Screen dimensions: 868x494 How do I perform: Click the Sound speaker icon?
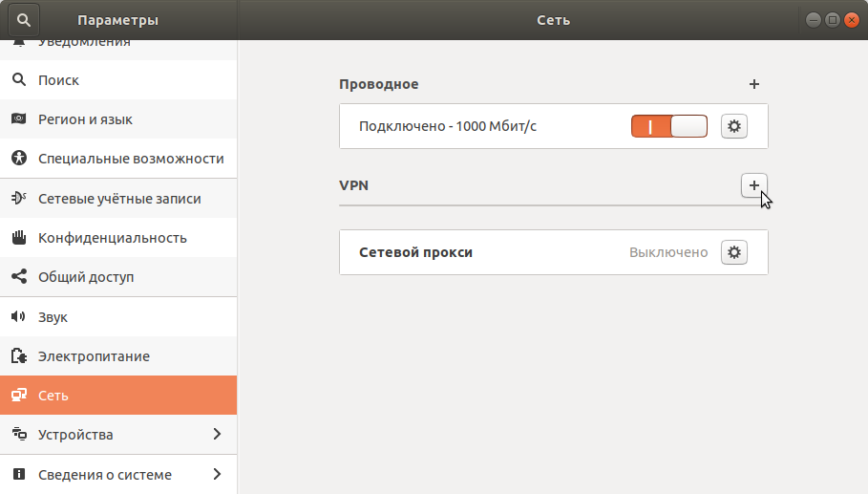click(18, 316)
